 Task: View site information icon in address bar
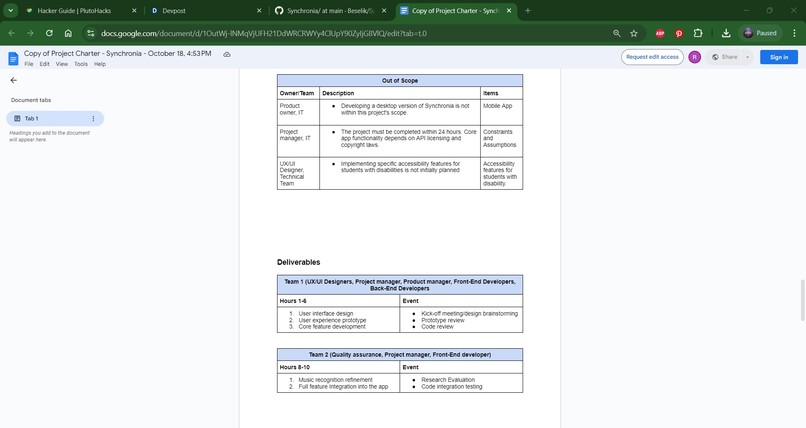[90, 33]
